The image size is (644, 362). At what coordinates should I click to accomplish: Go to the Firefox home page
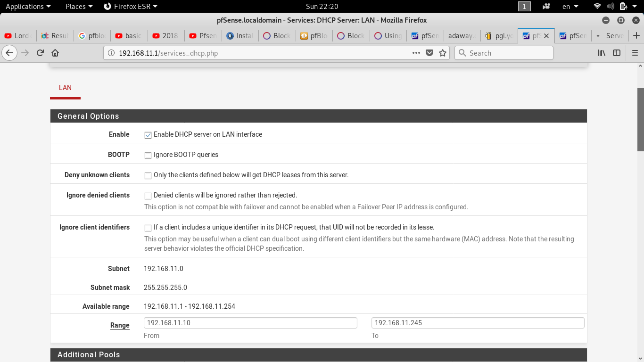tap(55, 53)
